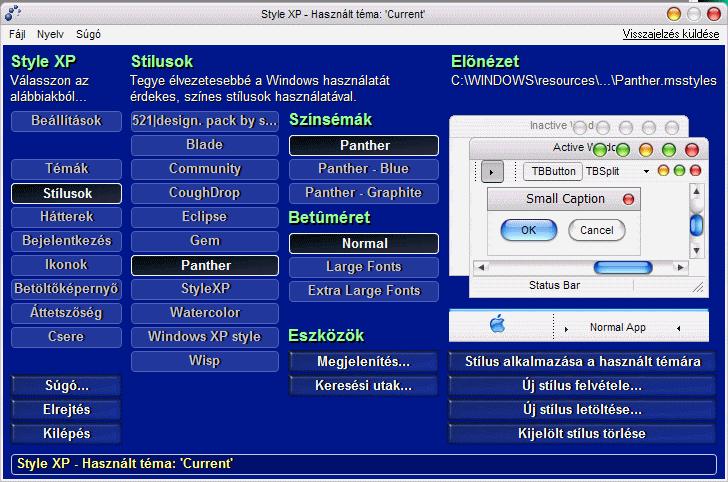Click the Normal App taskbar item

(618, 328)
